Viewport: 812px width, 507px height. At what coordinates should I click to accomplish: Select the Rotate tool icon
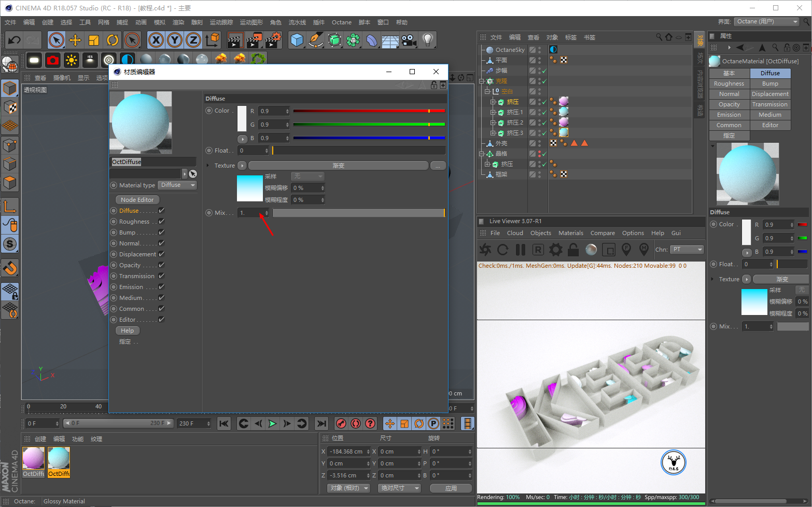[x=113, y=40]
